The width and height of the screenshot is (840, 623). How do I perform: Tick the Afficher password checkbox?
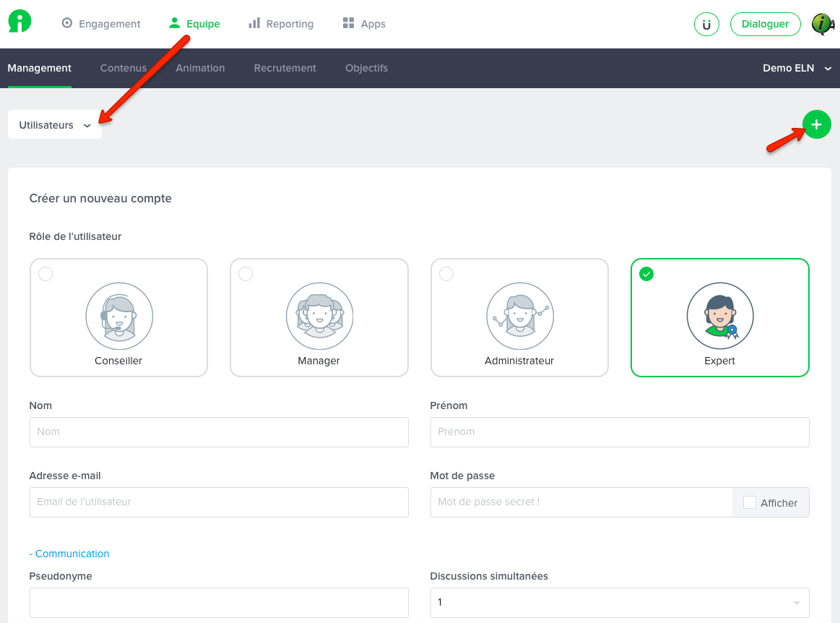(750, 502)
